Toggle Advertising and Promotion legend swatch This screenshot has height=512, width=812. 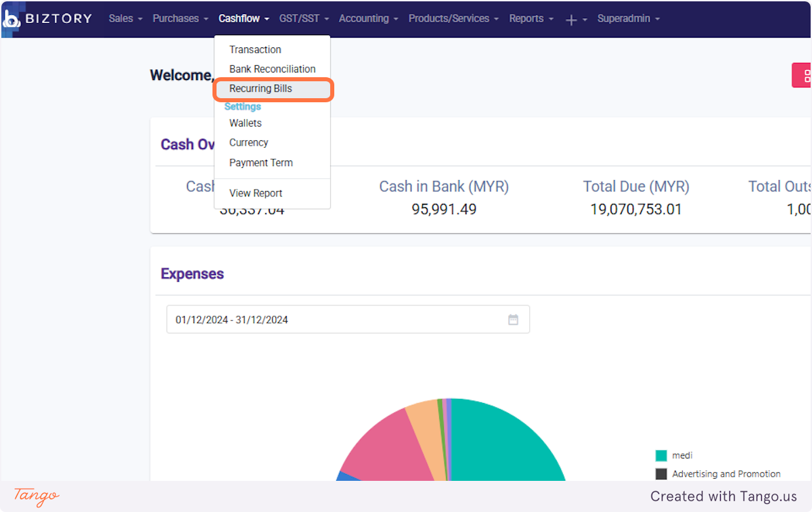point(661,474)
